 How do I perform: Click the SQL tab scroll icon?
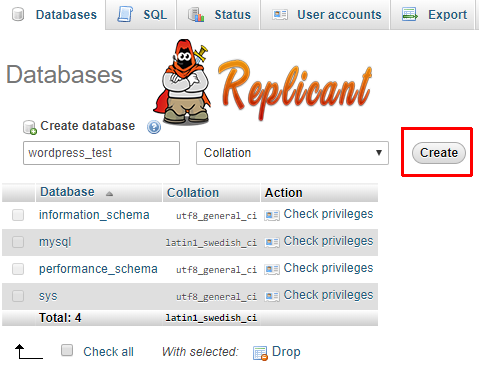pos(125,15)
